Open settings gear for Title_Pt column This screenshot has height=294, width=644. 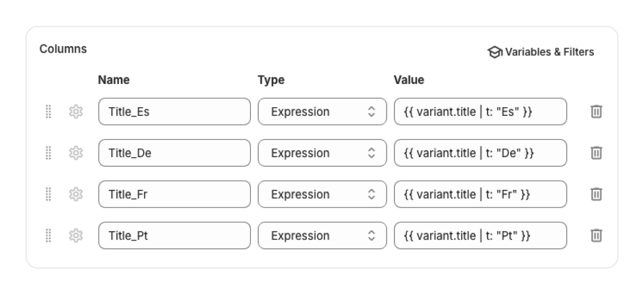click(76, 235)
